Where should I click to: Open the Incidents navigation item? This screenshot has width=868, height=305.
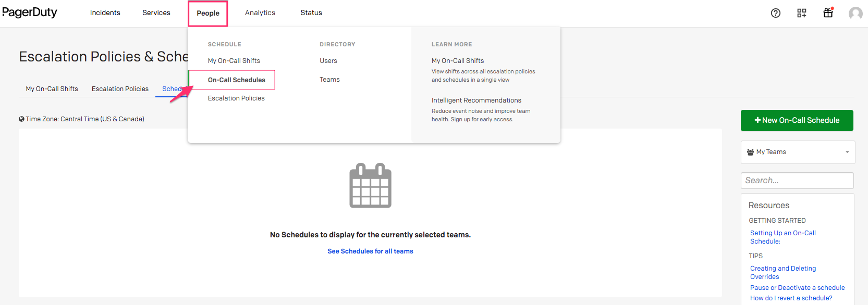point(105,13)
